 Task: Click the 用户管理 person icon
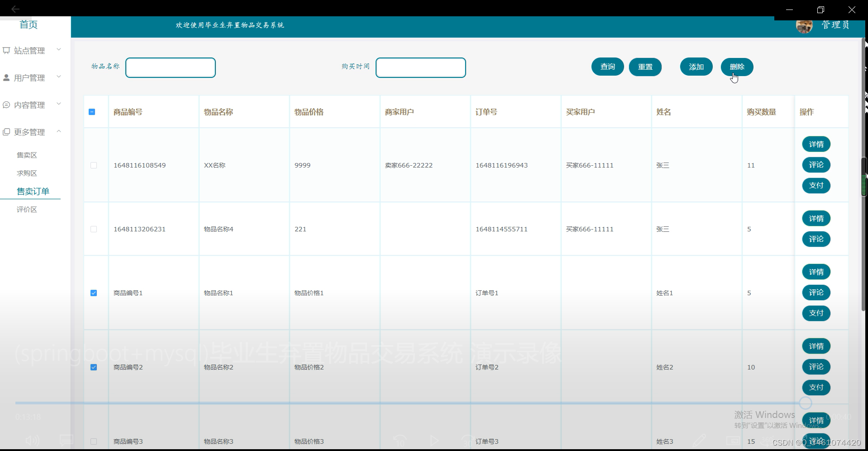pyautogui.click(x=6, y=77)
